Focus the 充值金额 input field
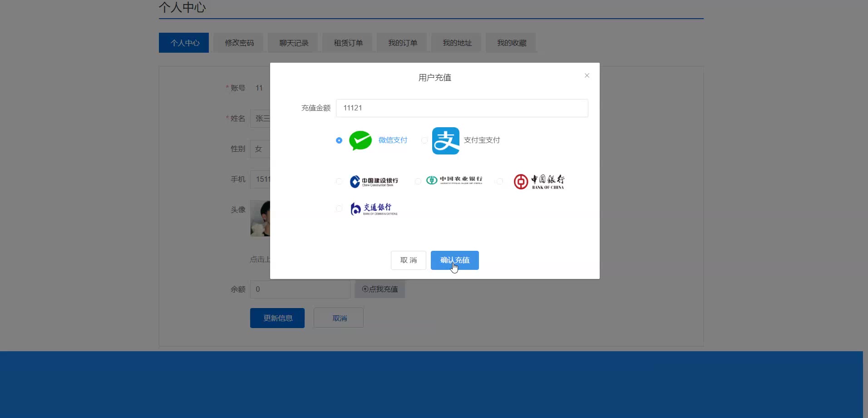The height and width of the screenshot is (418, 868). (x=462, y=108)
